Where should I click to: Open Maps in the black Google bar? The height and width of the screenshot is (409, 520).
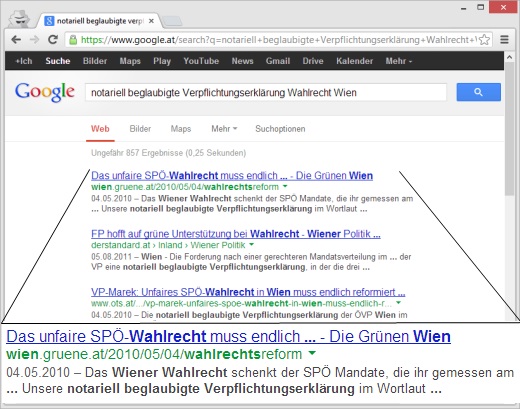pos(130,61)
